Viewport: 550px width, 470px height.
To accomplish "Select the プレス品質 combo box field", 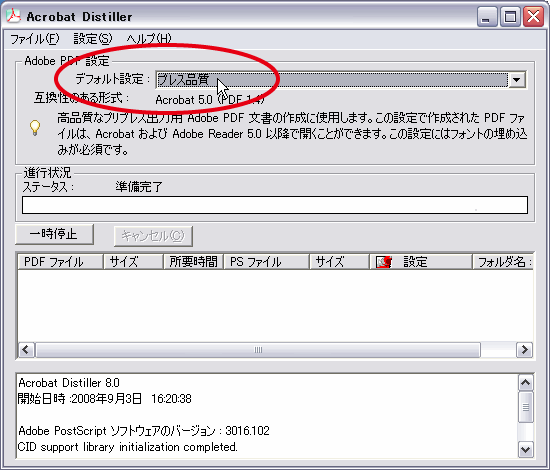I will click(x=331, y=80).
